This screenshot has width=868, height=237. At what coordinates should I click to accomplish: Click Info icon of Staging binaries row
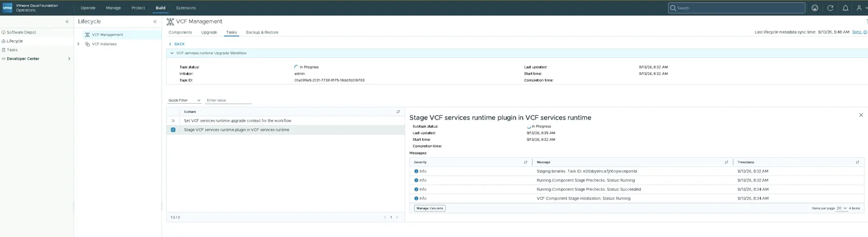point(416,171)
